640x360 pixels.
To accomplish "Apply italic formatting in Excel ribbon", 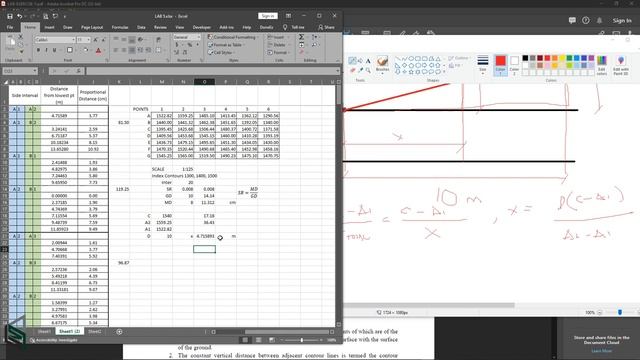I will pos(46,50).
